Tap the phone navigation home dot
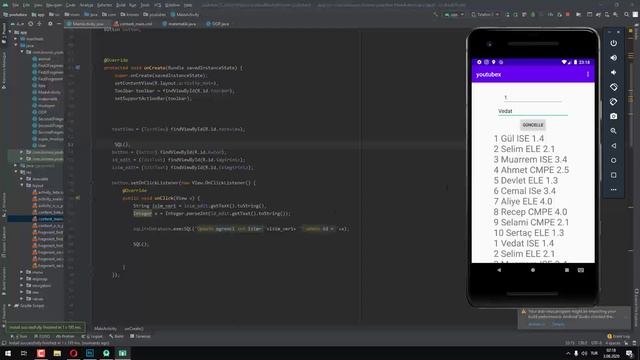This screenshot has width=640, height=360. point(533,270)
